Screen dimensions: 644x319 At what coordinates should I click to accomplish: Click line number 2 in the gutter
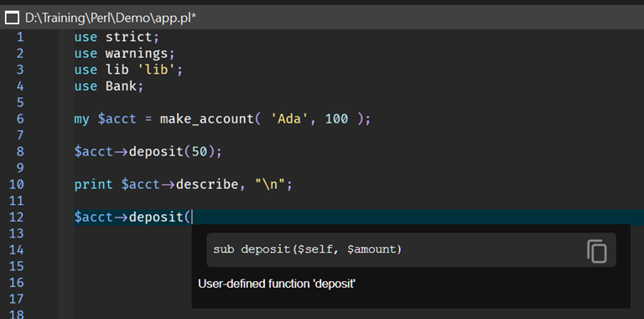click(20, 54)
